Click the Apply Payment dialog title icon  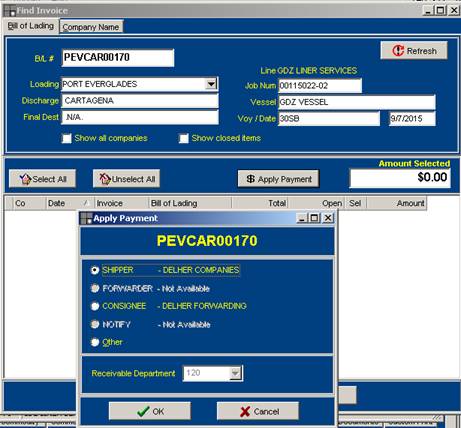point(87,218)
